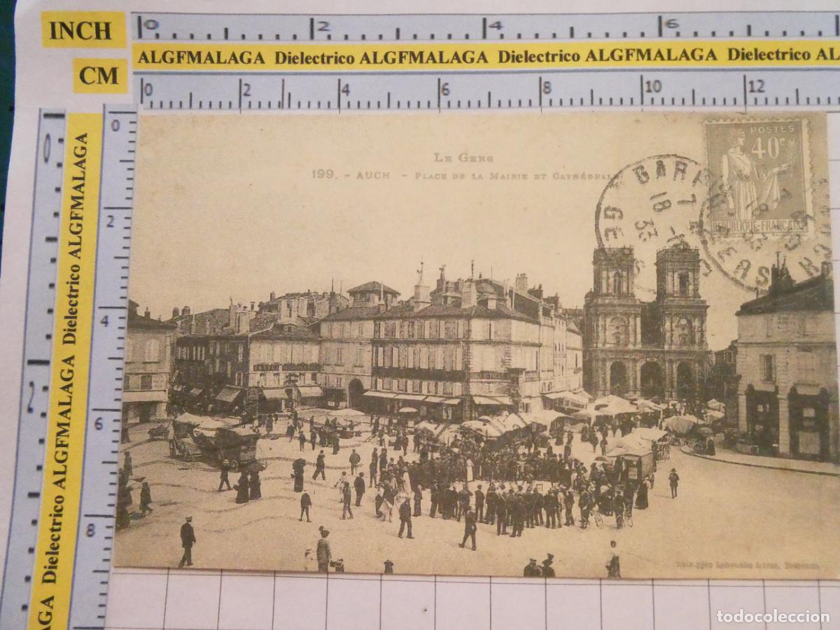Viewport: 840px width, 630px height.
Task: Click the 'Le Gers' heading on postcard
Action: coord(463,157)
